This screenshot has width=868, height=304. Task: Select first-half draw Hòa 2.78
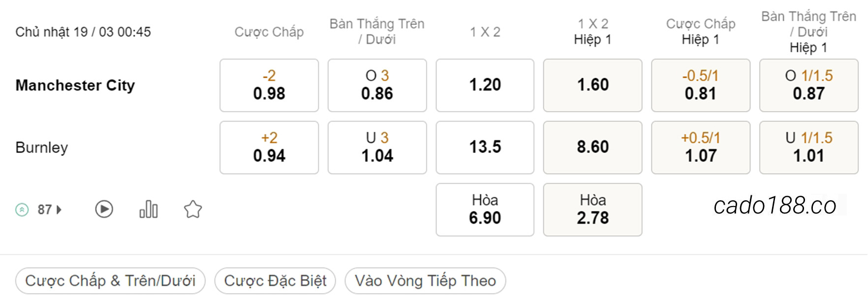tap(593, 210)
